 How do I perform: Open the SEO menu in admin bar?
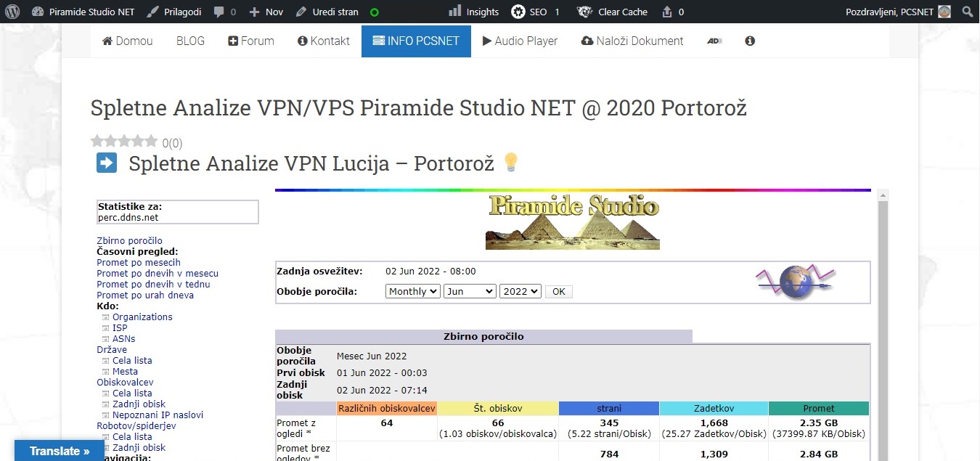pos(535,12)
